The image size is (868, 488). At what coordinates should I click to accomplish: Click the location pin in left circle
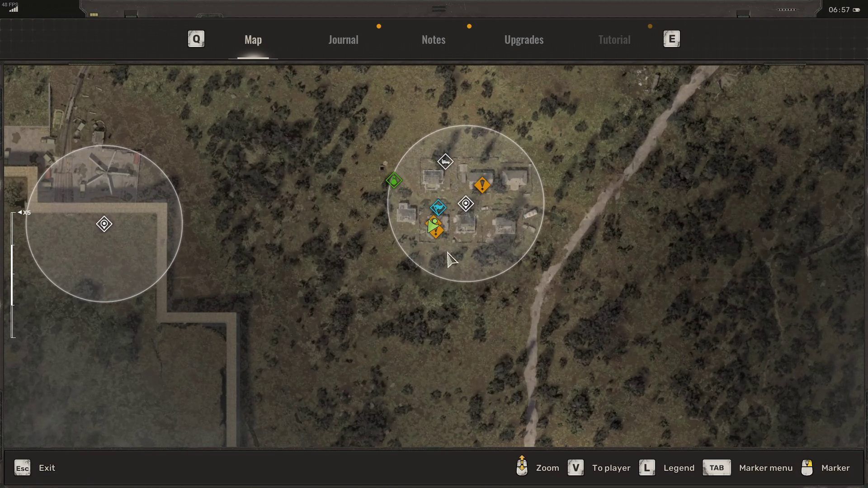coord(104,224)
